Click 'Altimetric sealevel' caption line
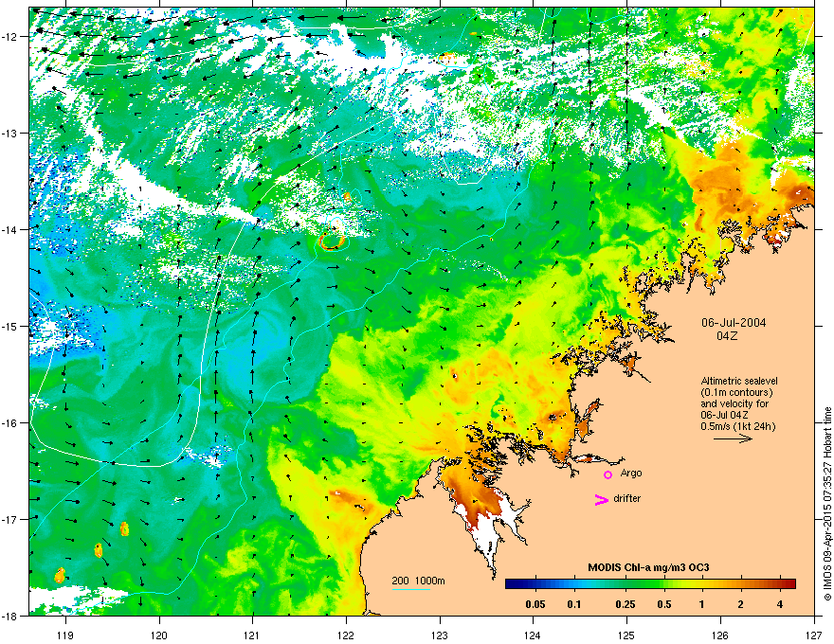This screenshot has height=644, width=834. coord(739,381)
